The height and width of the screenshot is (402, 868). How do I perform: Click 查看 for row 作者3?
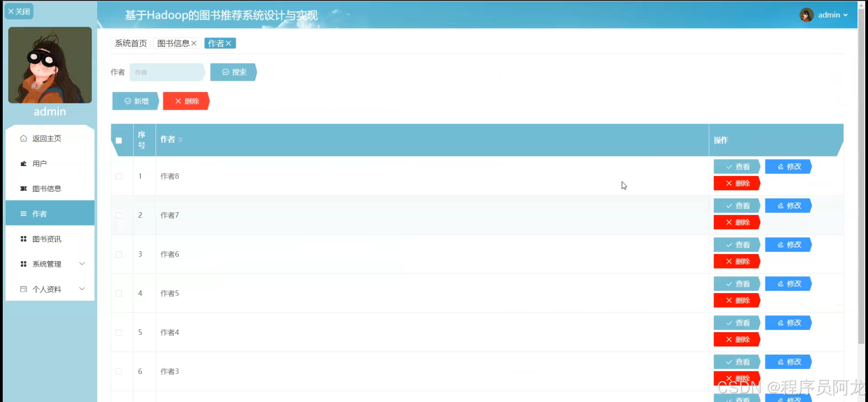[737, 362]
